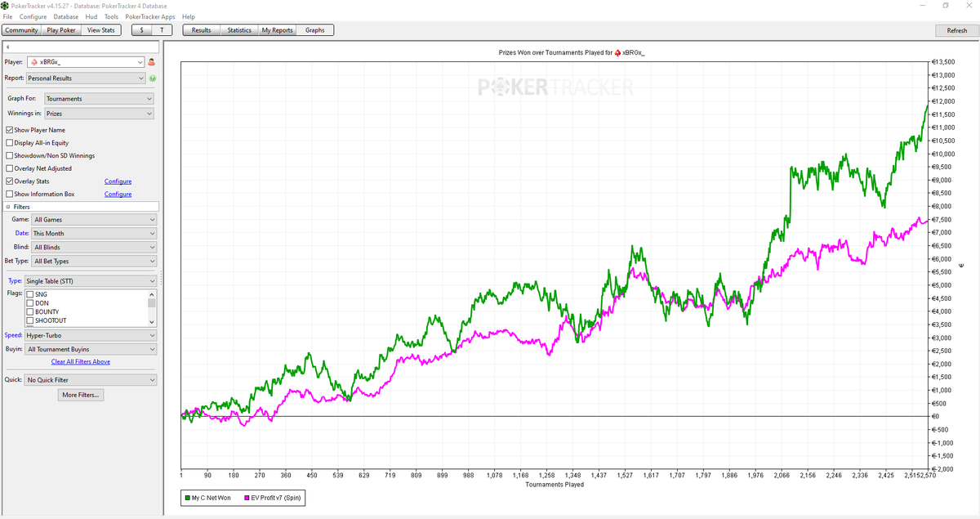Enable Overlay Net Adjusted option
Viewport: 980px width, 519px height.
click(x=9, y=168)
